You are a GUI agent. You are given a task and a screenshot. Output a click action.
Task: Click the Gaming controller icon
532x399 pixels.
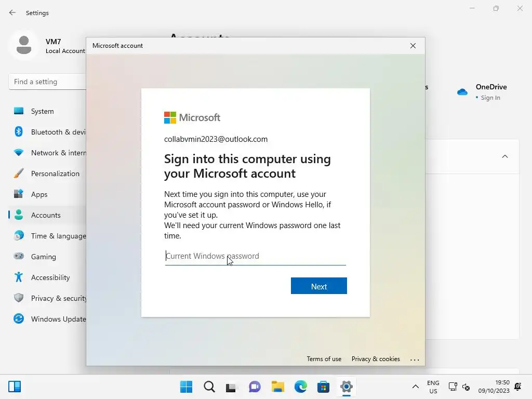(19, 256)
